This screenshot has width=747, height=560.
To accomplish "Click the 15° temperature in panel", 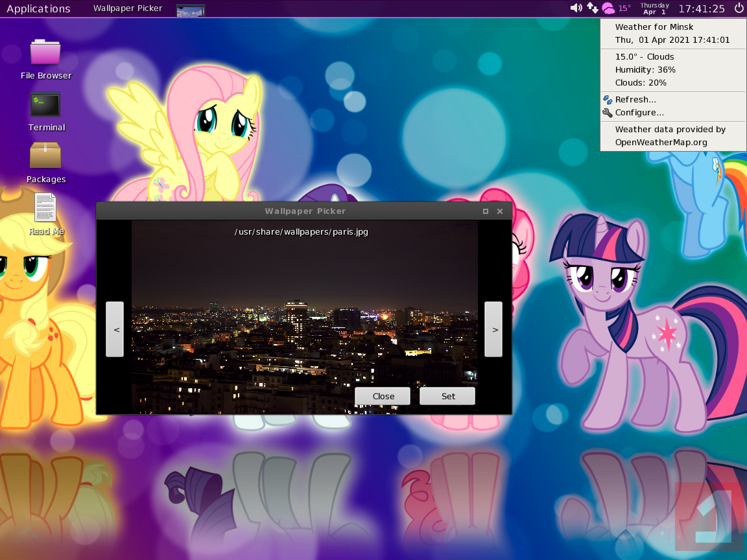I will pyautogui.click(x=624, y=8).
